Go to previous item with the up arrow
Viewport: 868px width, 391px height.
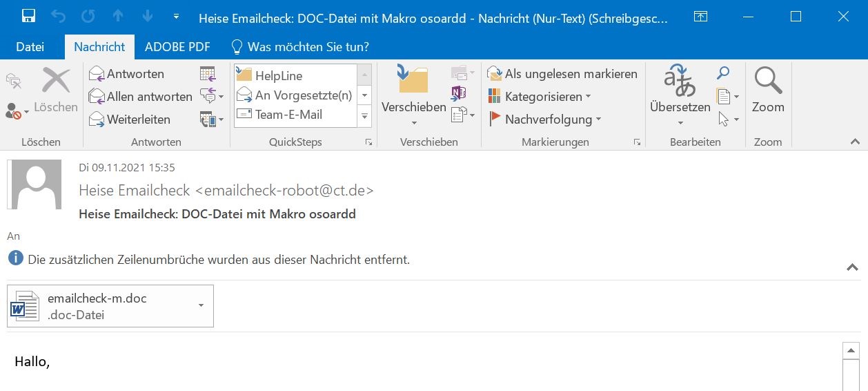click(x=118, y=16)
